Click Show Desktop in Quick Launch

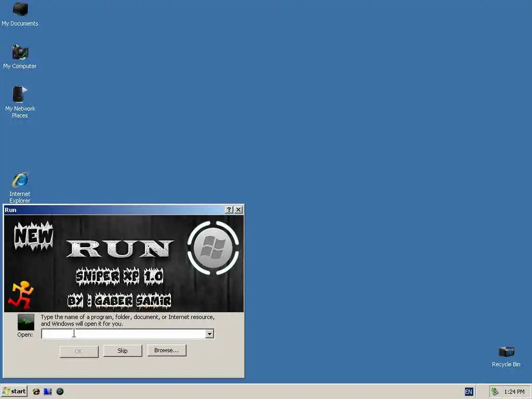(48, 392)
